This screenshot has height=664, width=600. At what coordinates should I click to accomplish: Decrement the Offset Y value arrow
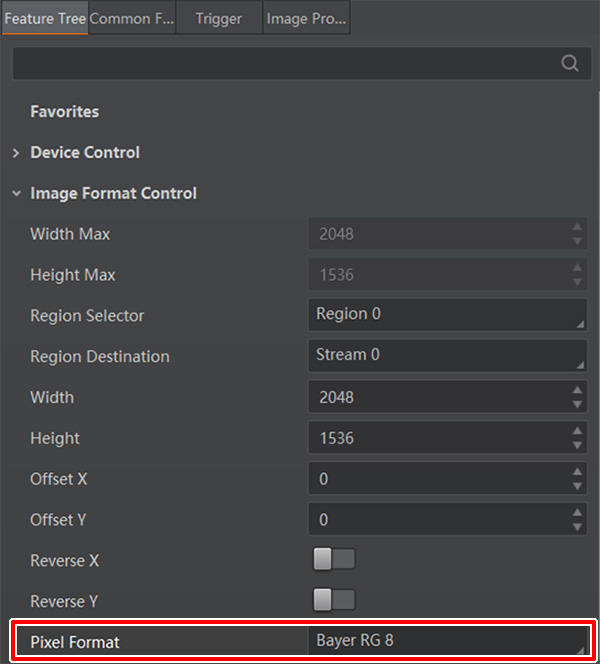[x=577, y=527]
